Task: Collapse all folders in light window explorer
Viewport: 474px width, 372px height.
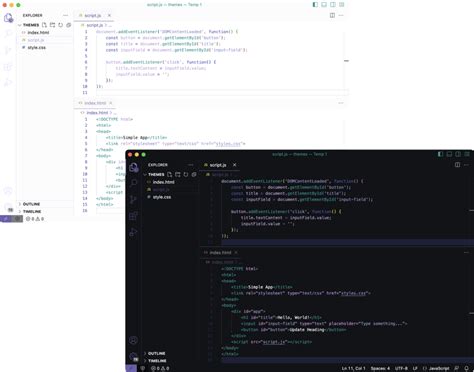Action: pos(68,25)
